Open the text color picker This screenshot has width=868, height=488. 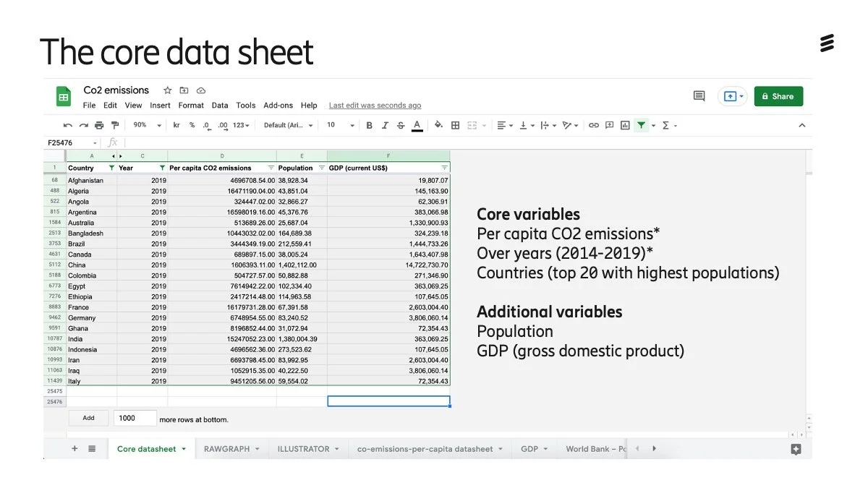[417, 125]
